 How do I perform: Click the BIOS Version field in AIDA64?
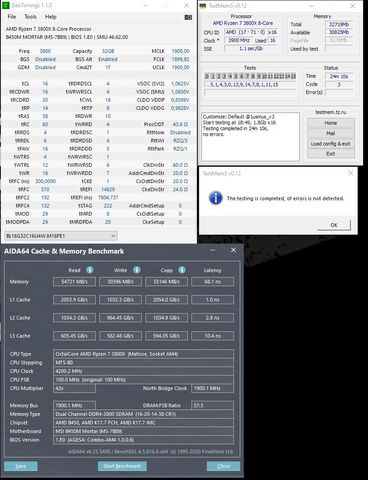point(143,440)
